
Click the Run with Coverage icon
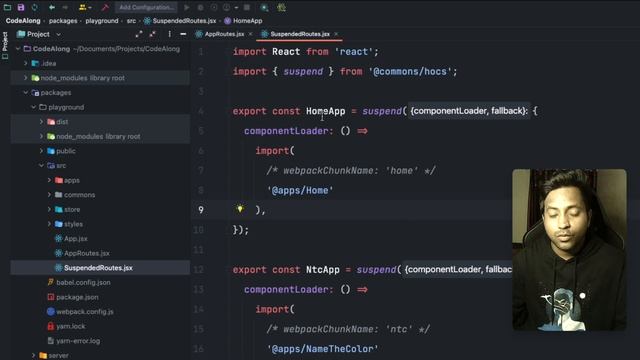click(214, 7)
